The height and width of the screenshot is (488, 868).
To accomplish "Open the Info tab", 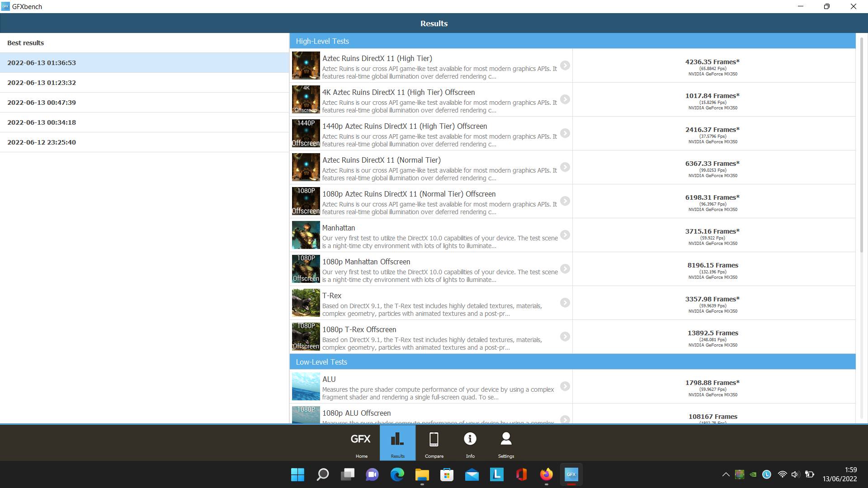I will (470, 443).
